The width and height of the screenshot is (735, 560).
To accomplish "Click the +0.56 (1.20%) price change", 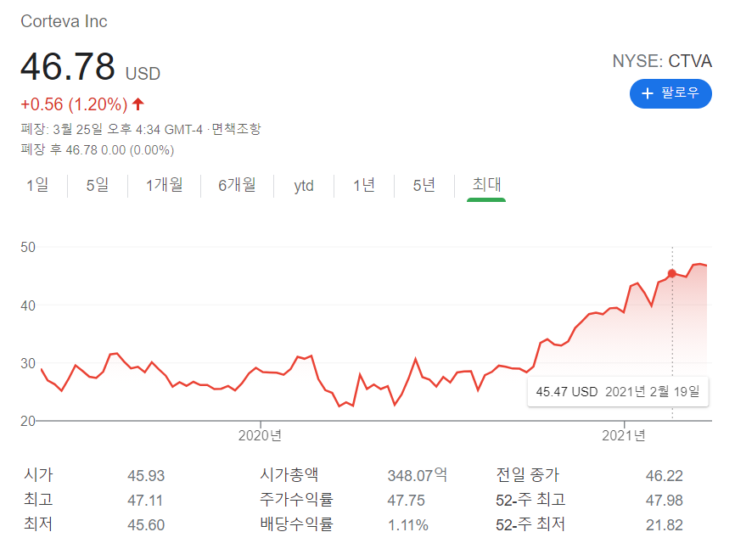I will 74,104.
